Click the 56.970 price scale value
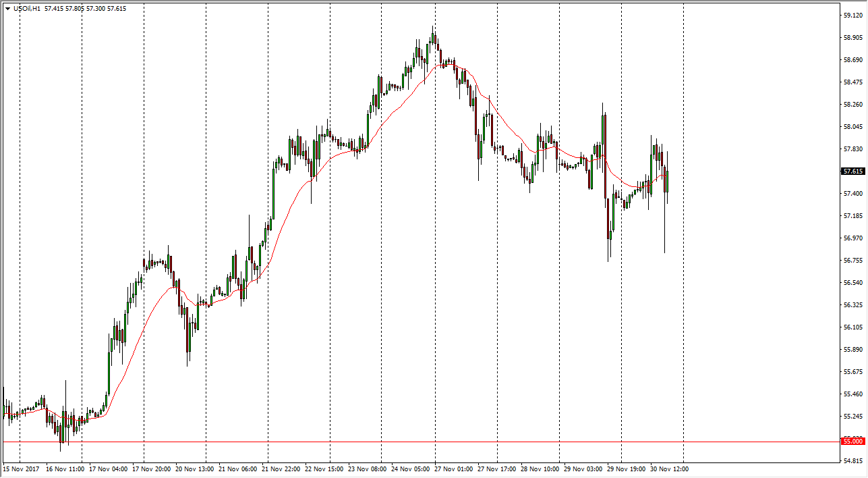 (x=852, y=238)
